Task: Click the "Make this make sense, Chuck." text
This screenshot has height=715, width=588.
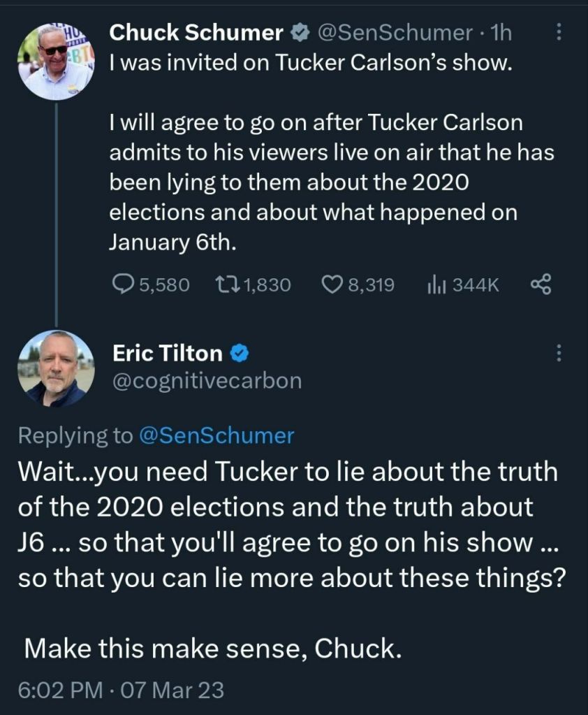Action: click(x=213, y=649)
